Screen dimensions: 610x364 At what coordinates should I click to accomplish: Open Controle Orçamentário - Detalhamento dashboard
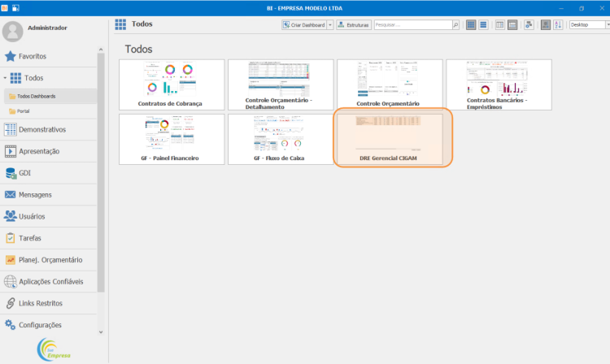click(281, 84)
